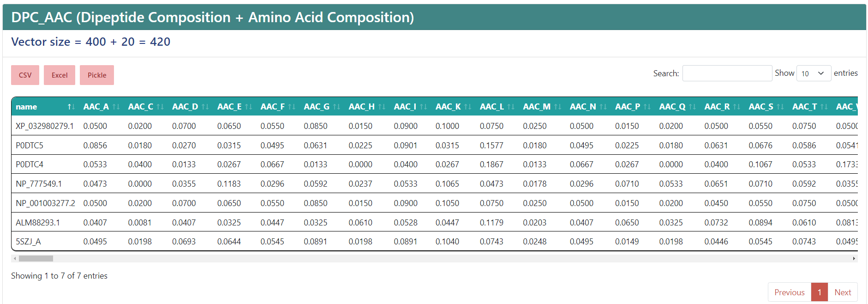Download table as CSV
868x304 pixels.
click(25, 75)
